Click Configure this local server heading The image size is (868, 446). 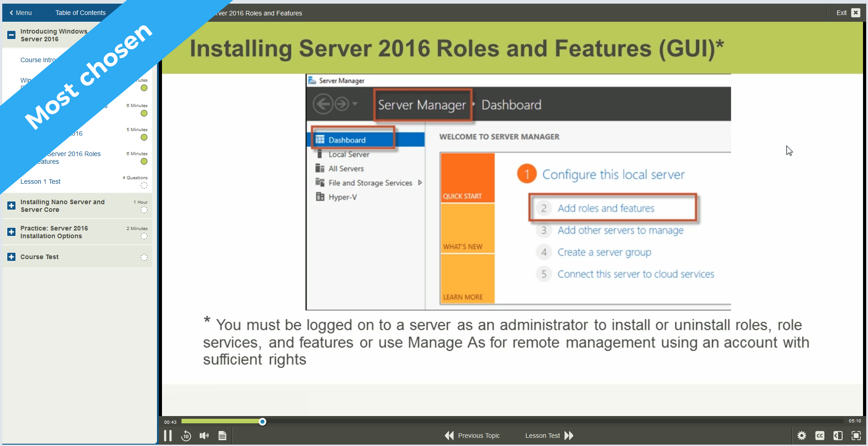click(x=613, y=175)
